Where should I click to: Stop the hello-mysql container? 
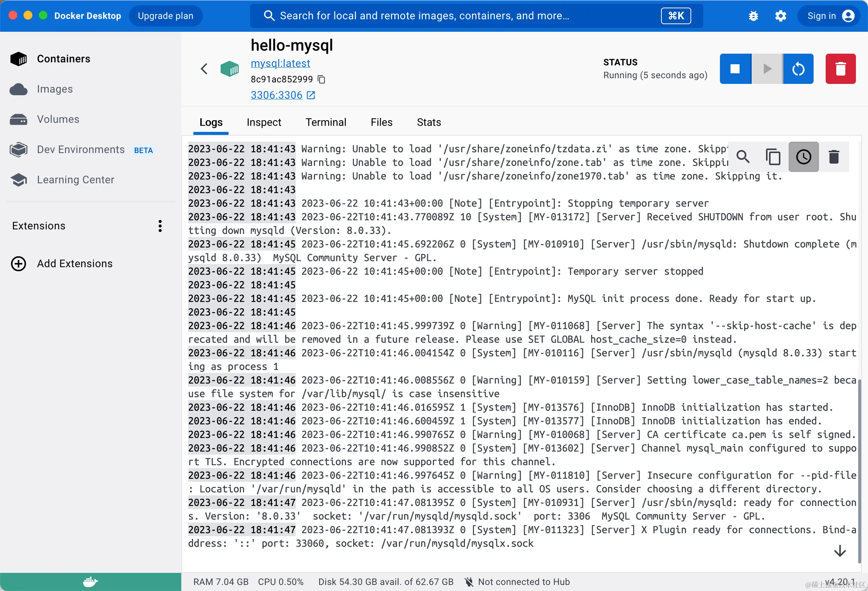click(735, 69)
